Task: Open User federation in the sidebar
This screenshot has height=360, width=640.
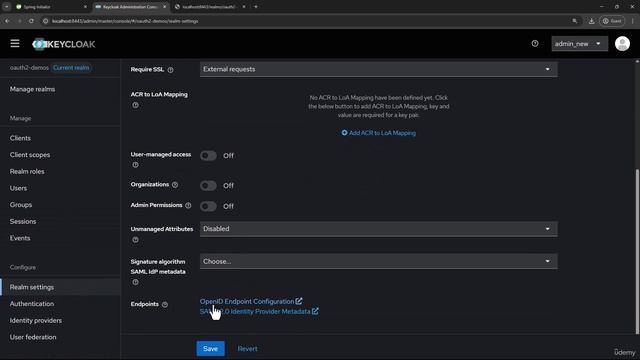Action: 33,337
